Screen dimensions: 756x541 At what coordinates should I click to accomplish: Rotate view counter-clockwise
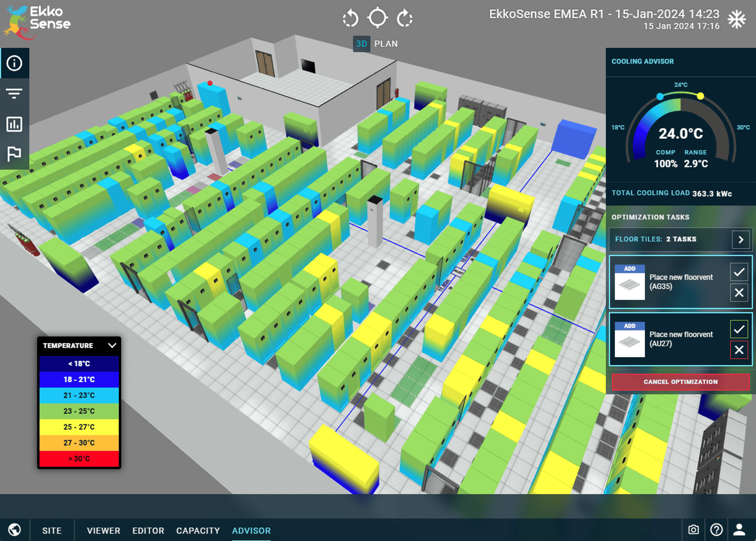click(x=350, y=18)
